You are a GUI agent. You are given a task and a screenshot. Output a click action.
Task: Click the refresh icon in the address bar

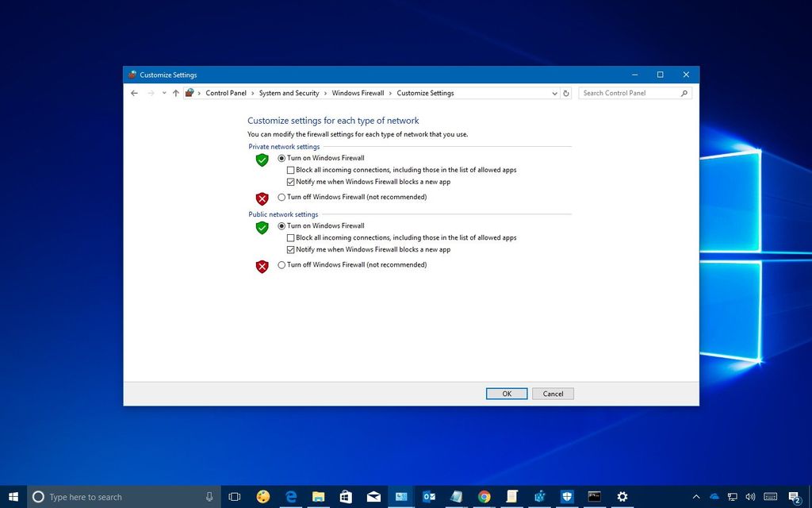tap(565, 93)
